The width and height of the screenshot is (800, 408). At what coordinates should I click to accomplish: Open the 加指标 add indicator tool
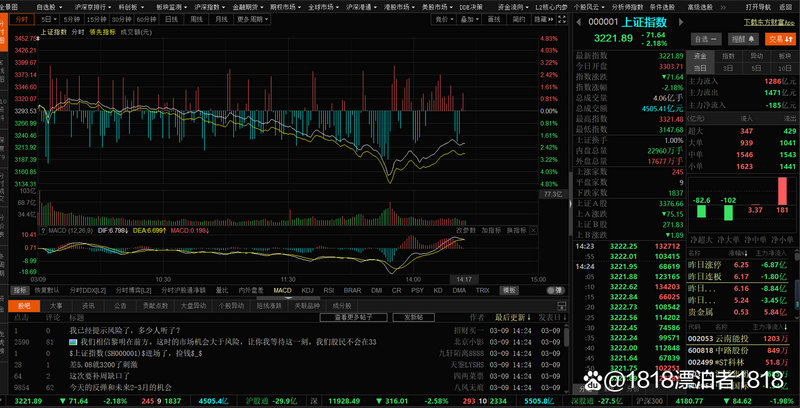[490, 229]
